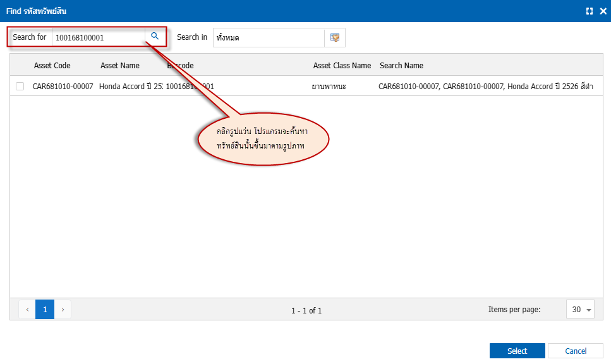Click the ยานพาหนะ asset class cell
The image size is (611, 364).
coord(329,86)
